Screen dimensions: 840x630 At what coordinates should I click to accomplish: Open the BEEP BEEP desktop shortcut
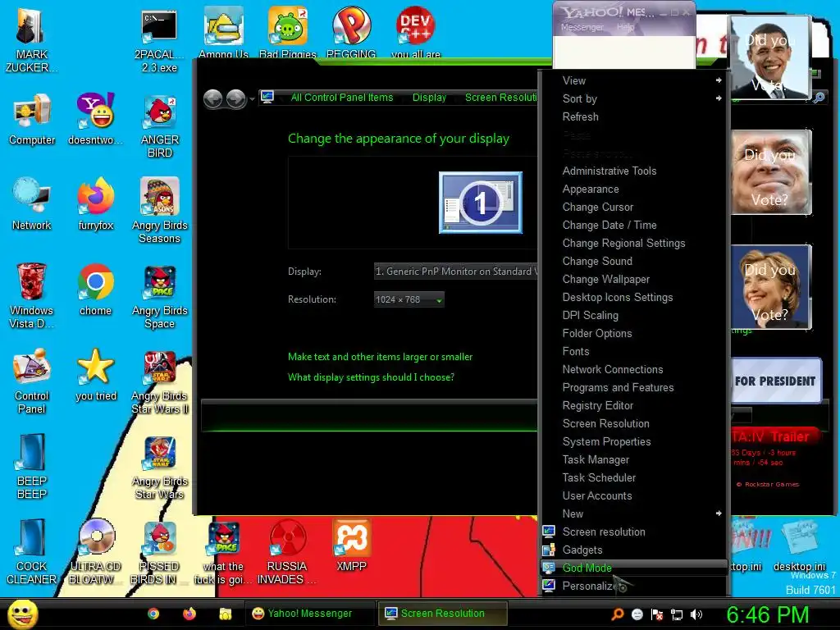[32, 466]
